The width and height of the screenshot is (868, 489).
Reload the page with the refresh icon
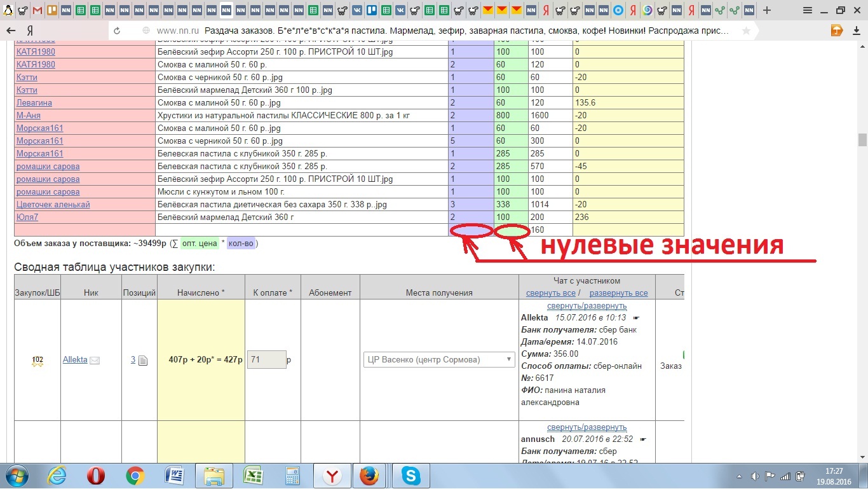pos(116,31)
